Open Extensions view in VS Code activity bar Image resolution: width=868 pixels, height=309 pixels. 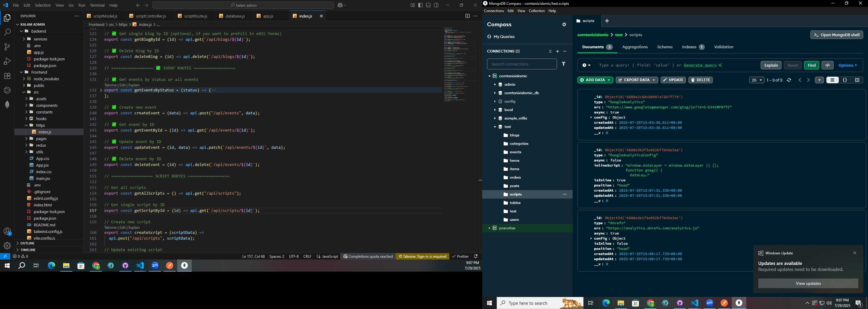click(x=7, y=76)
